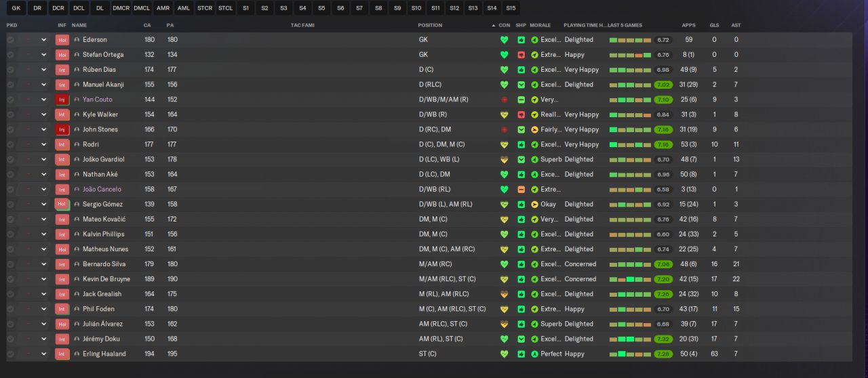
Task: Open the position dropdown for Kevin De Bruyne
Action: point(43,279)
